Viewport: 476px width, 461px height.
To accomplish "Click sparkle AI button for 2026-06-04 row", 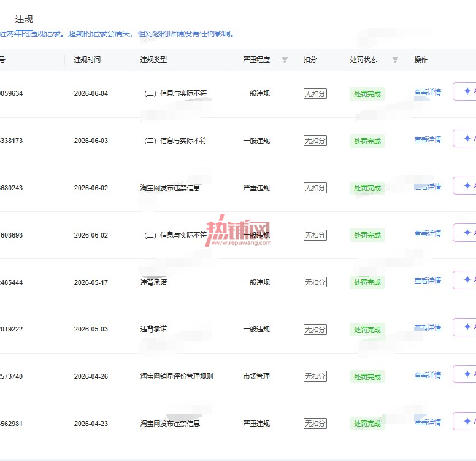I will click(464, 91).
